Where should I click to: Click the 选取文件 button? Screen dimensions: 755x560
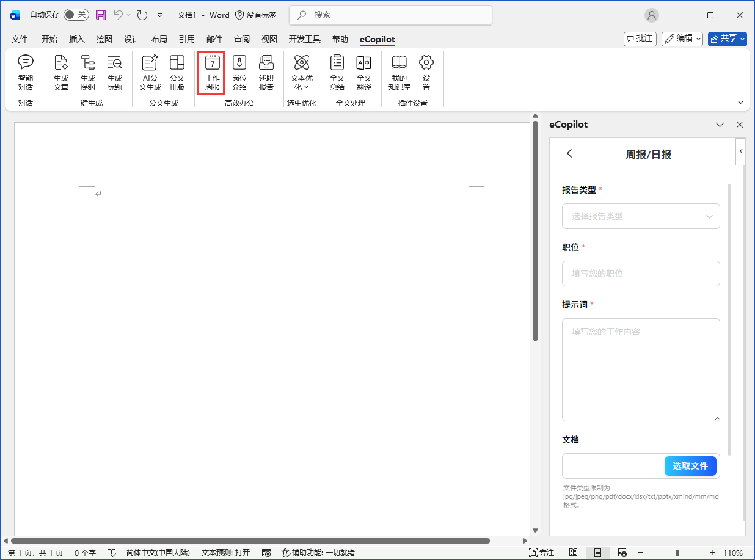pyautogui.click(x=690, y=466)
